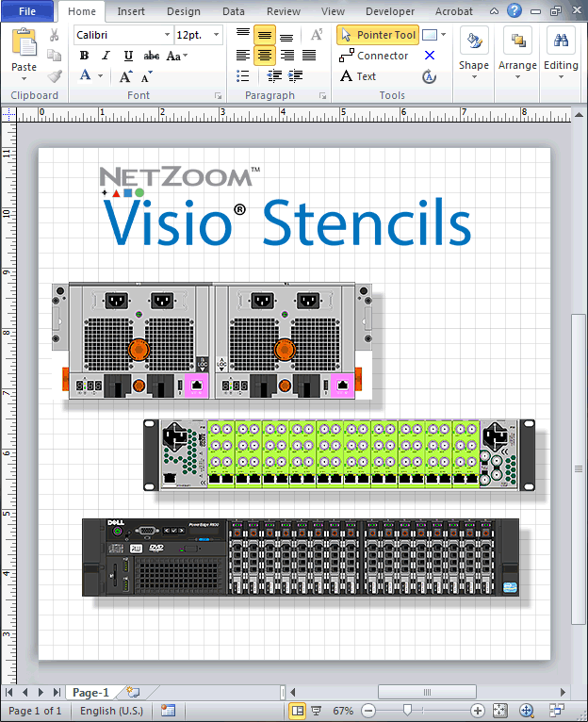Image resolution: width=588 pixels, height=722 pixels.
Task: Toggle align middle vertical alignment
Action: pos(264,35)
